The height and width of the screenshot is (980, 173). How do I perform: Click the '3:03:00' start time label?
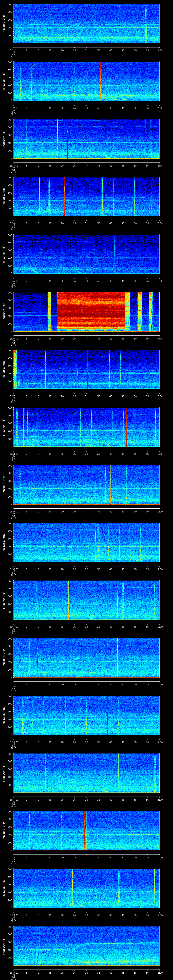click(14, 166)
